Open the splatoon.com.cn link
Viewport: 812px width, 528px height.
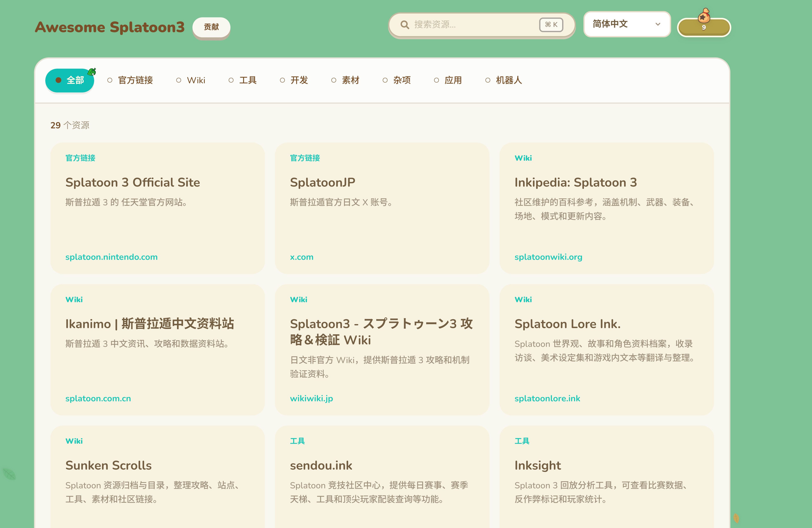pyautogui.click(x=98, y=398)
